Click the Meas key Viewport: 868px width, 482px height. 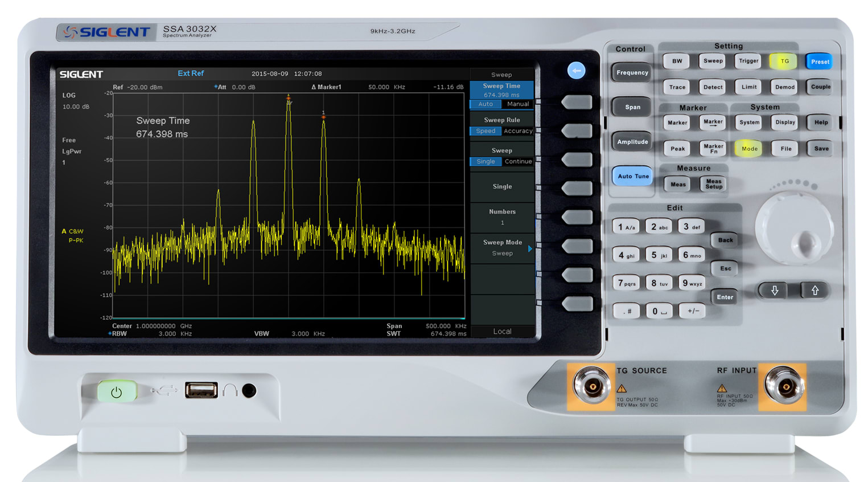tap(678, 184)
